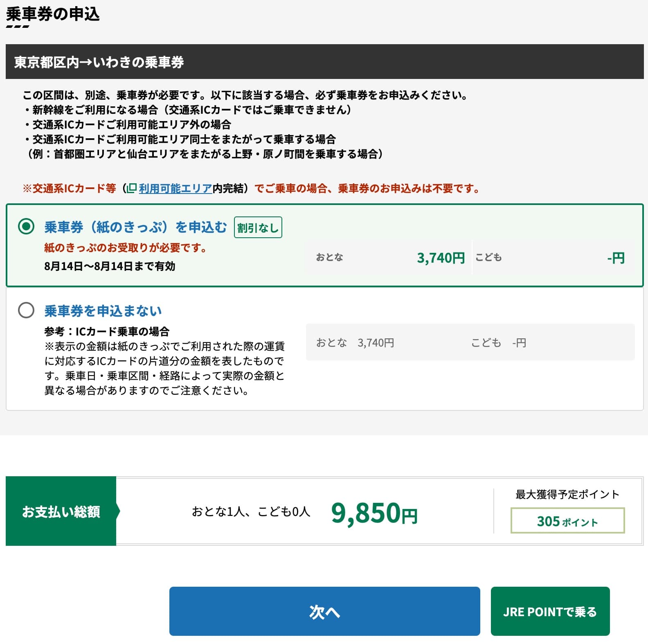Click the 東京都区内→いわきの乗車券 header
The height and width of the screenshot is (644, 648).
[x=324, y=62]
